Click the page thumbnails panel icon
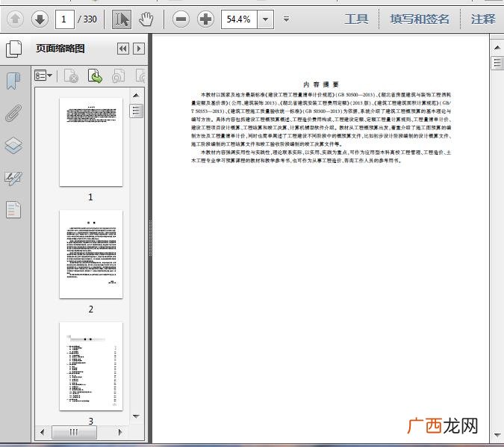The image size is (504, 447). 14,49
